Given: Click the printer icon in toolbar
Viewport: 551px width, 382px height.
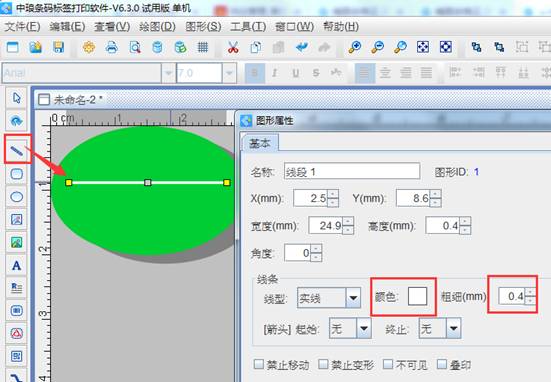Looking at the screenshot, I should click(111, 47).
